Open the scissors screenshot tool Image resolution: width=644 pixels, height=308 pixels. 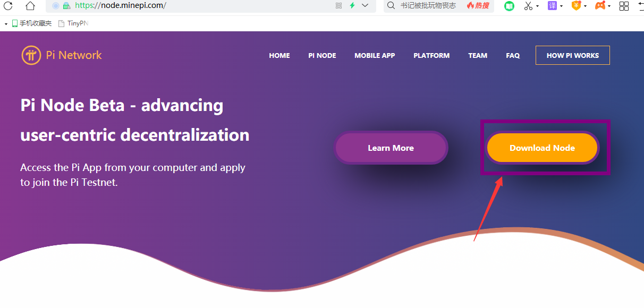click(x=528, y=6)
